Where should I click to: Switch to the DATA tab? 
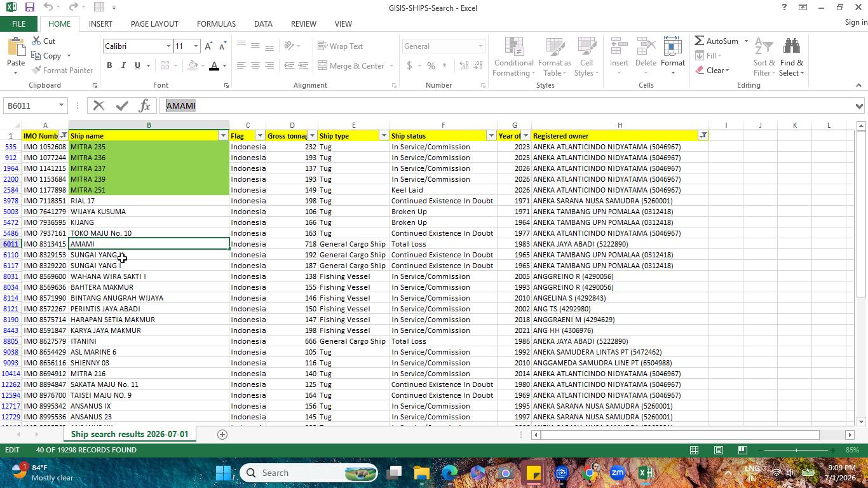pos(263,24)
